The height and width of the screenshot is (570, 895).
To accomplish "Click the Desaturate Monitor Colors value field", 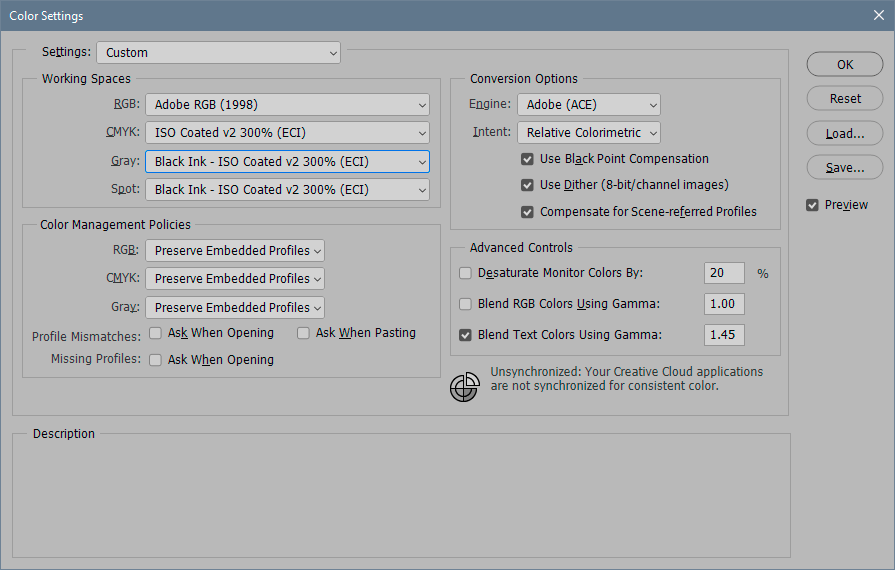I will (x=724, y=273).
